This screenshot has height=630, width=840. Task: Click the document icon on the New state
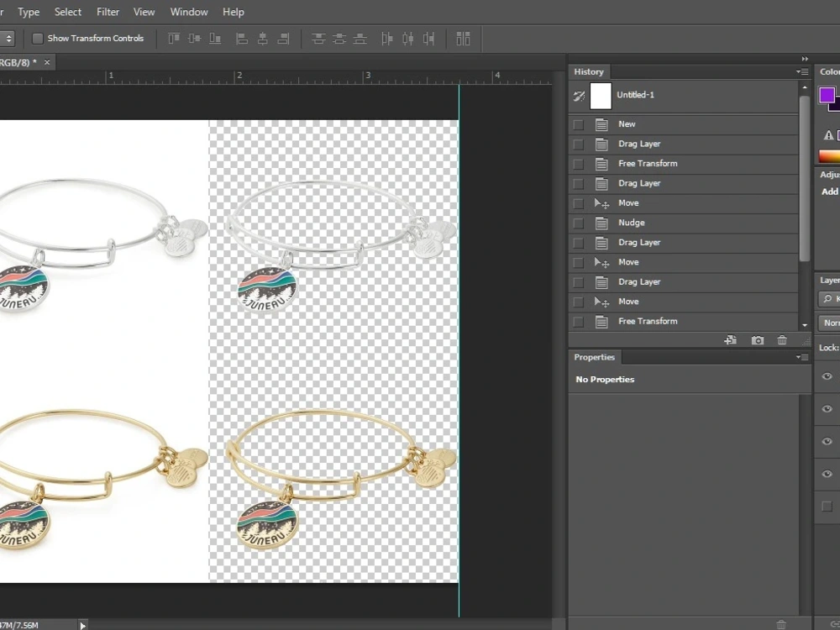601,124
